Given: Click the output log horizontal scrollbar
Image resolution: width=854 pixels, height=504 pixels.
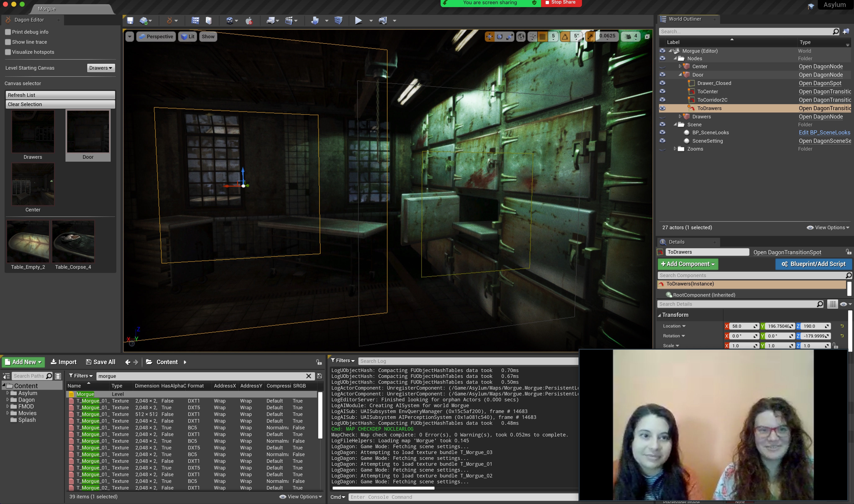Looking at the screenshot, I should [x=383, y=488].
